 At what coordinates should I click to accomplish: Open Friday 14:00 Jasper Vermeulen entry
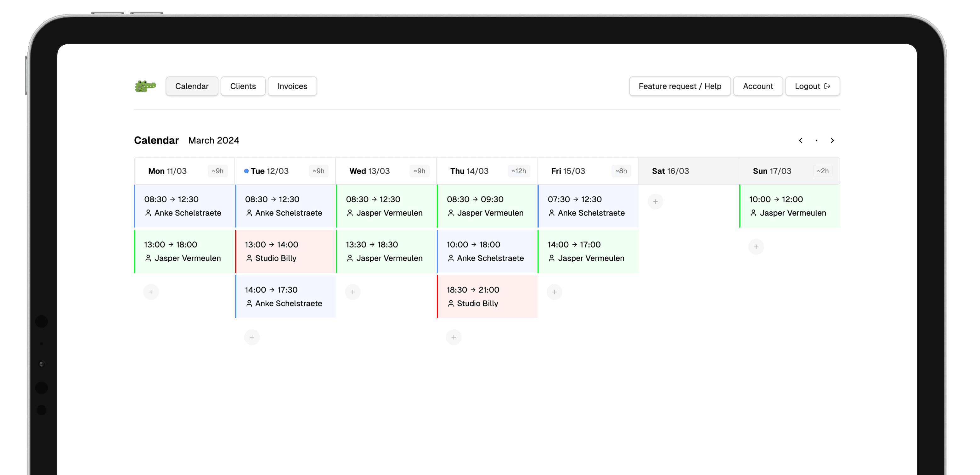pyautogui.click(x=588, y=251)
